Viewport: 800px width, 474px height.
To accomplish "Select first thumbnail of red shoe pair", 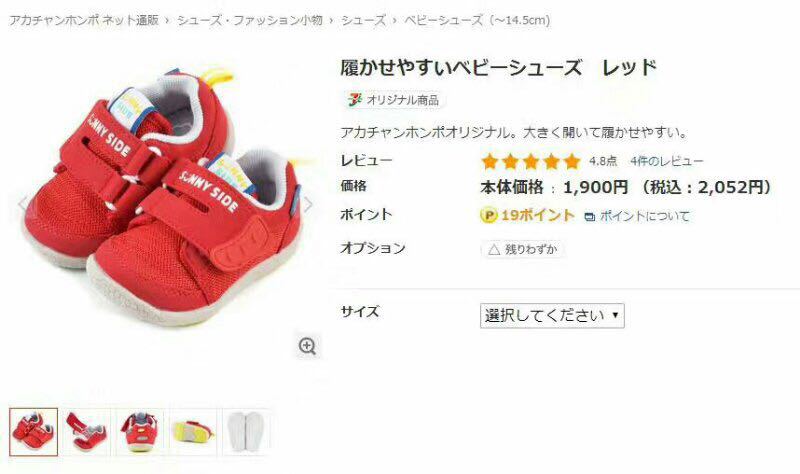I will 34,432.
